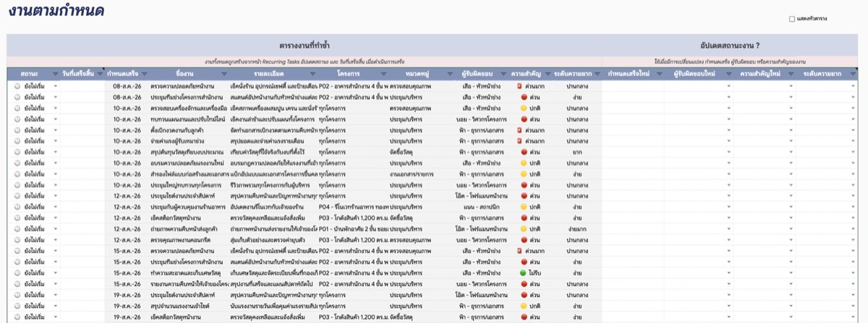The image size is (868, 323).
Task: Click red priority dot in สรุปต้นทุนวัสดุเทียบงบประมาณ row
Action: (x=524, y=152)
